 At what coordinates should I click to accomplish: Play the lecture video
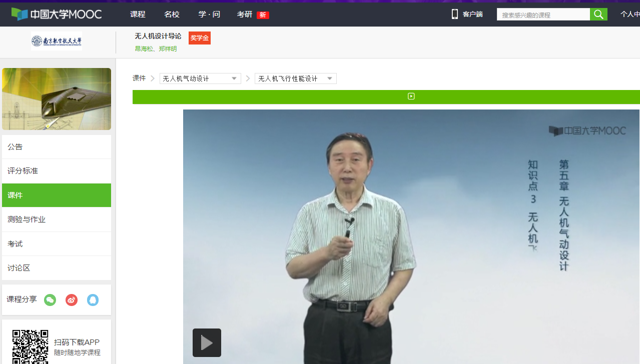pyautogui.click(x=207, y=342)
